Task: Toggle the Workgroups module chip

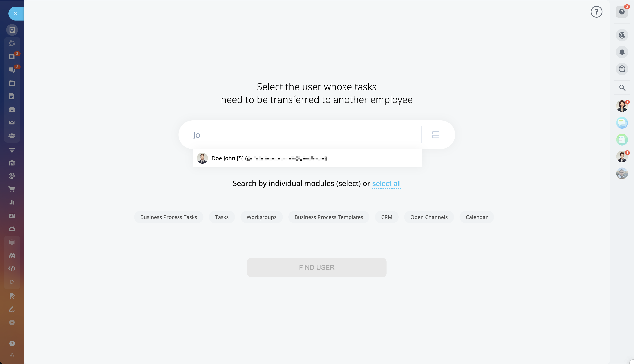Action: pyautogui.click(x=261, y=217)
